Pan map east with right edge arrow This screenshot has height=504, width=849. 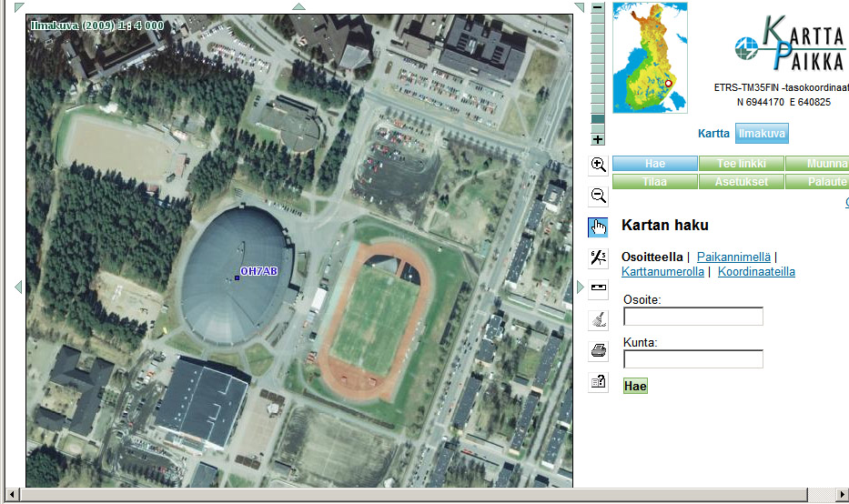pos(581,287)
